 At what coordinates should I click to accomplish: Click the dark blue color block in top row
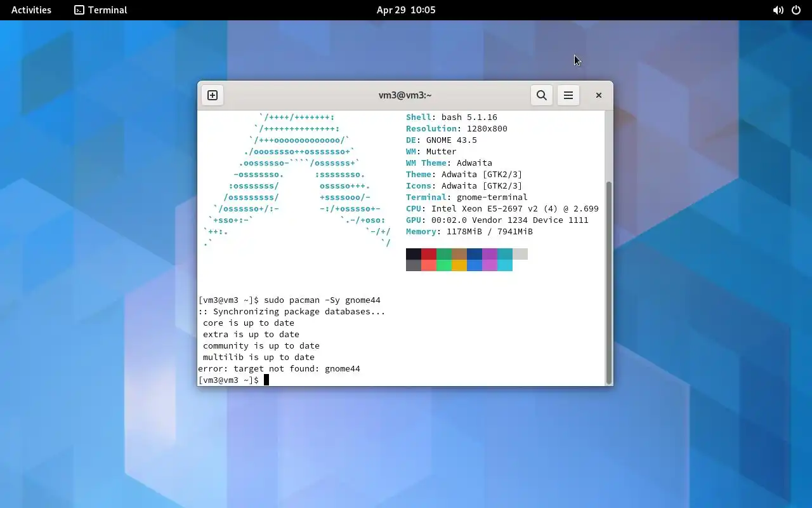[x=475, y=254]
